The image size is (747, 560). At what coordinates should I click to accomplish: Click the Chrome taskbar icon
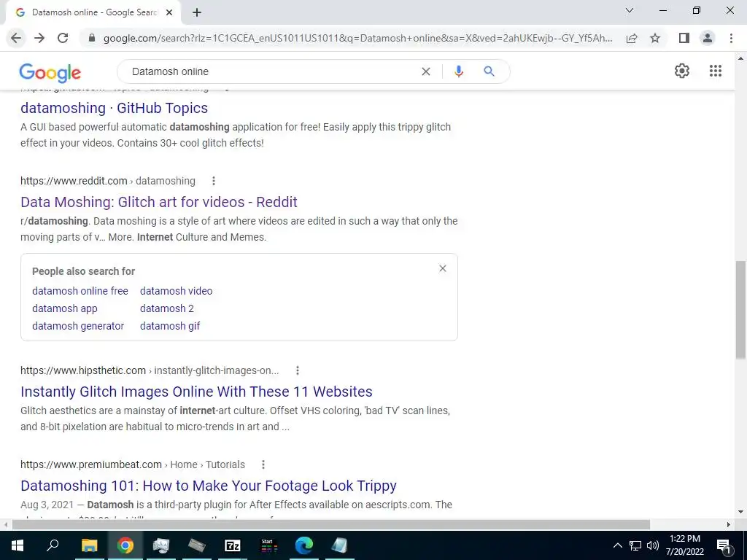point(125,545)
